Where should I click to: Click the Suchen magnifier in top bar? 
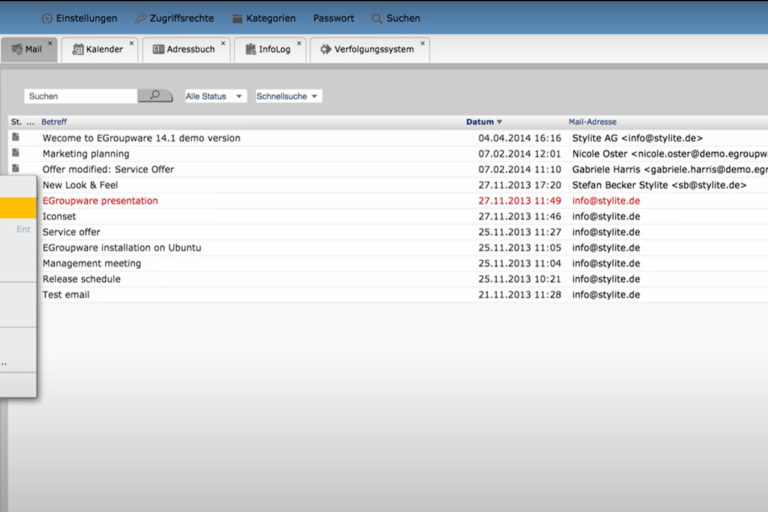tap(377, 18)
